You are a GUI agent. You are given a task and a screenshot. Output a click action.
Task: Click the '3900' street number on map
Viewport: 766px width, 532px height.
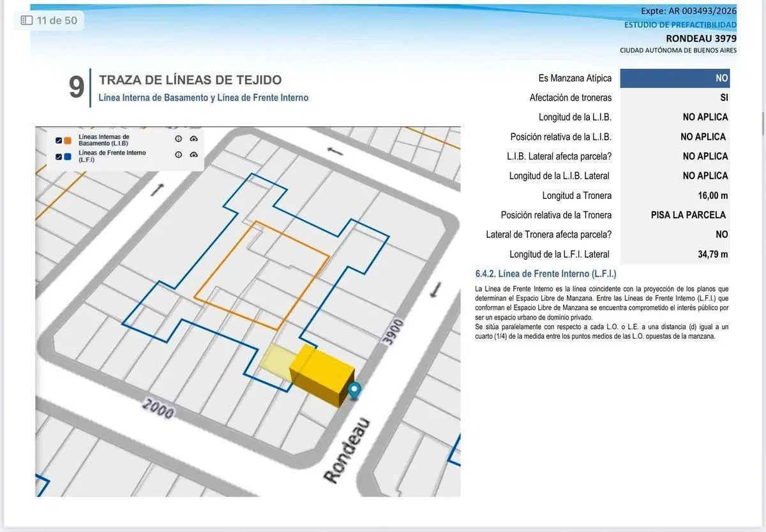tap(393, 332)
